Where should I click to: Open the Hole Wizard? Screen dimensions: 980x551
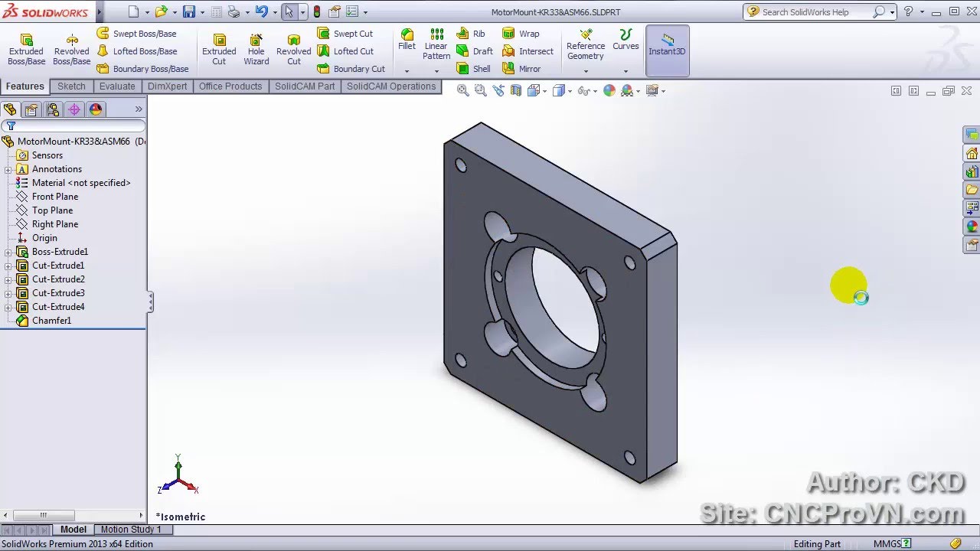pyautogui.click(x=256, y=50)
